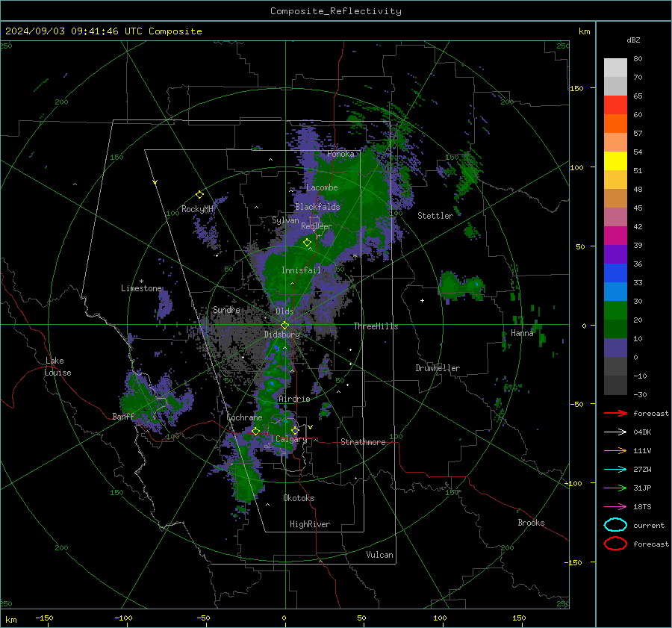Image resolution: width=672 pixels, height=628 pixels.
Task: Click the 04DK legend label
Action: [x=642, y=432]
